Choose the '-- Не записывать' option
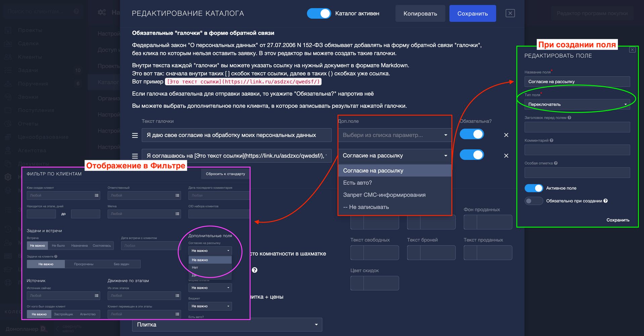 pyautogui.click(x=395, y=207)
